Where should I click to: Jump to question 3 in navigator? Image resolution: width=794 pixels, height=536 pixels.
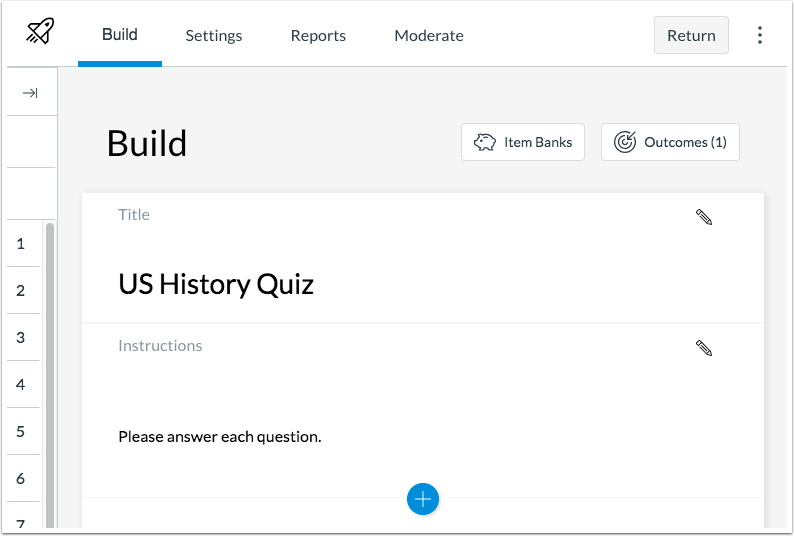click(x=21, y=337)
